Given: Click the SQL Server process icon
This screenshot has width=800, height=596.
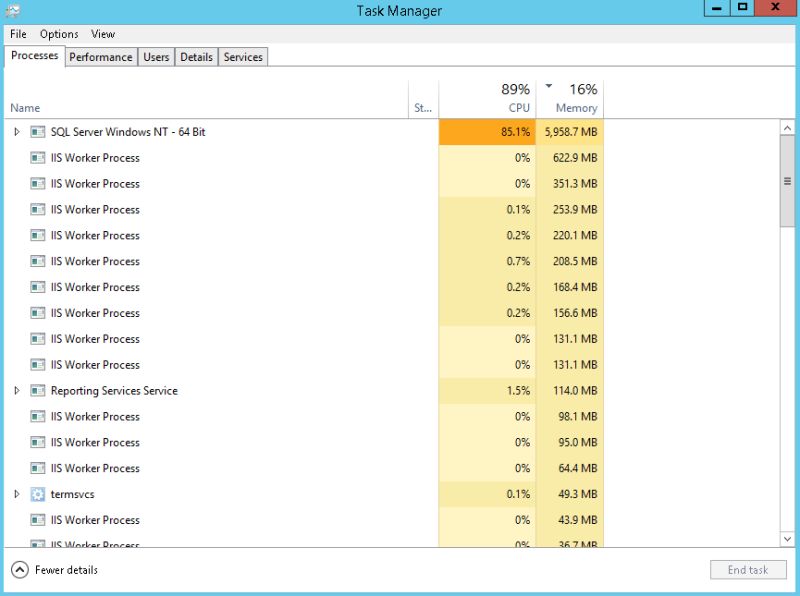Looking at the screenshot, I should point(38,131).
